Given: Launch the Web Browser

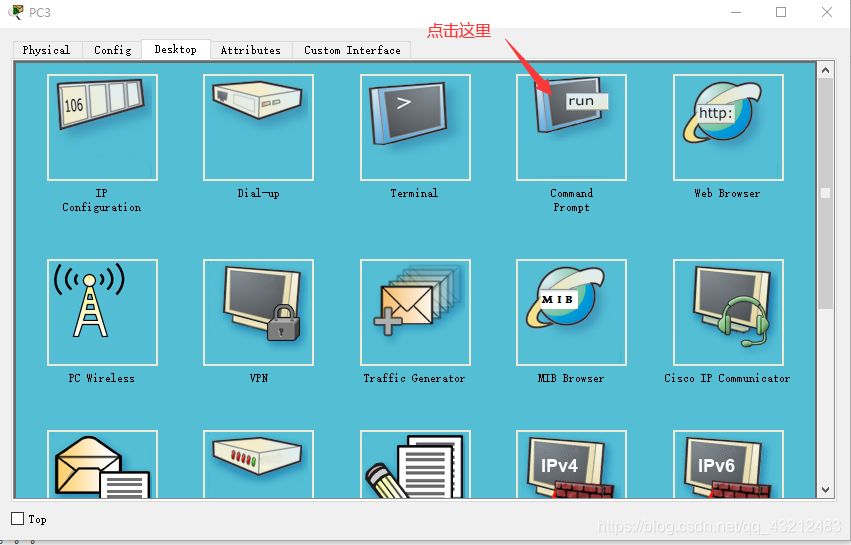Looking at the screenshot, I should (728, 128).
